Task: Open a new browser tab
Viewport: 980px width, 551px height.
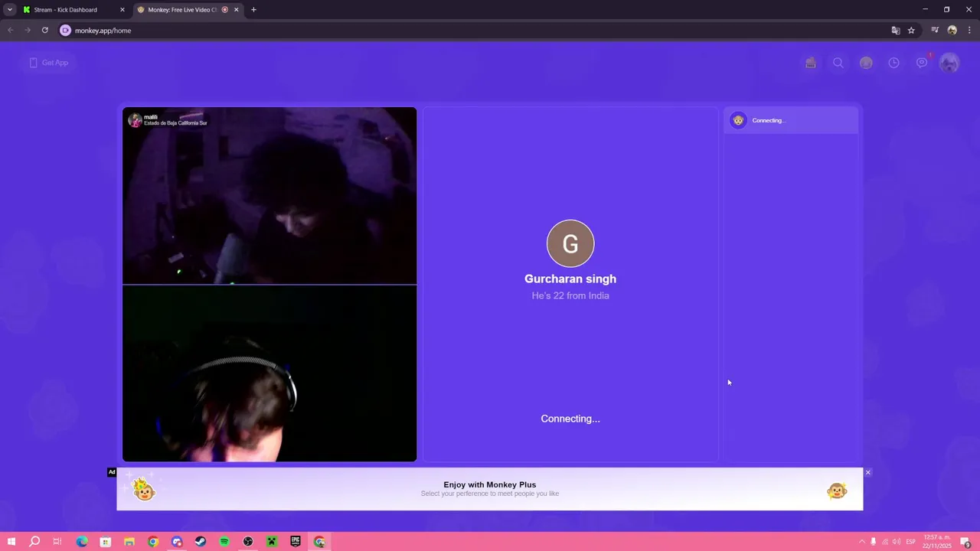Action: [253, 10]
